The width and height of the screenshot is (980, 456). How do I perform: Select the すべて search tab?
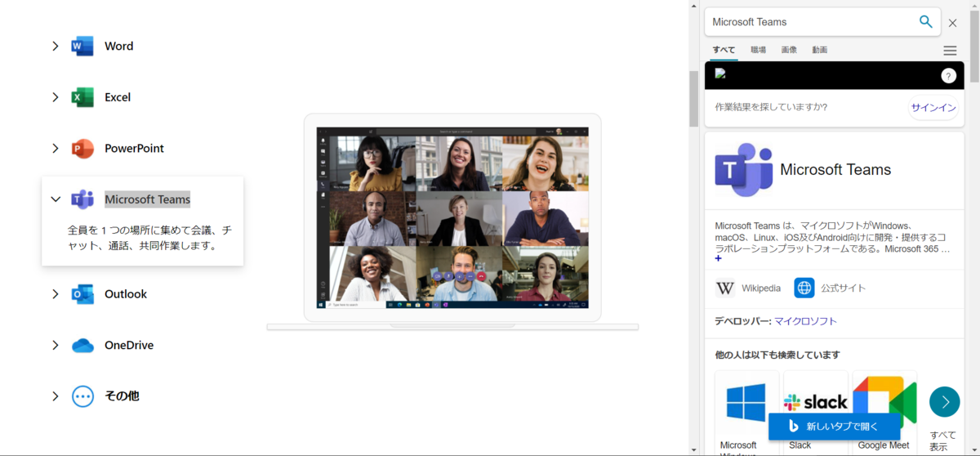pyautogui.click(x=724, y=50)
